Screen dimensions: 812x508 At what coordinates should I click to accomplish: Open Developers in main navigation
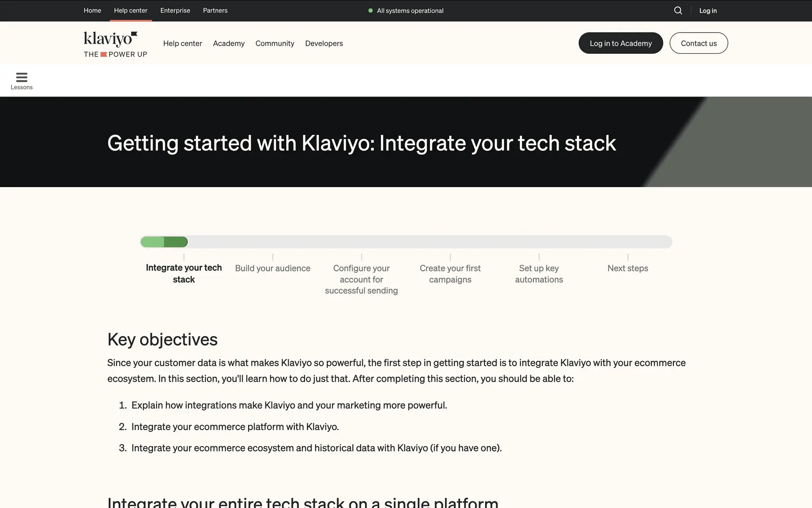[x=324, y=43]
